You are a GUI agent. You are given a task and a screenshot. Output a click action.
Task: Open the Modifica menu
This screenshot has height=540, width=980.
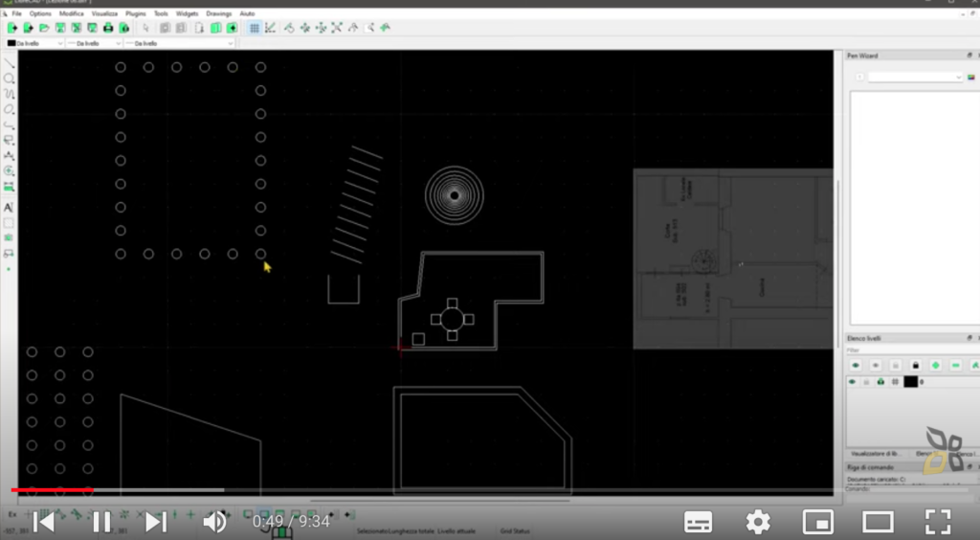(x=71, y=13)
